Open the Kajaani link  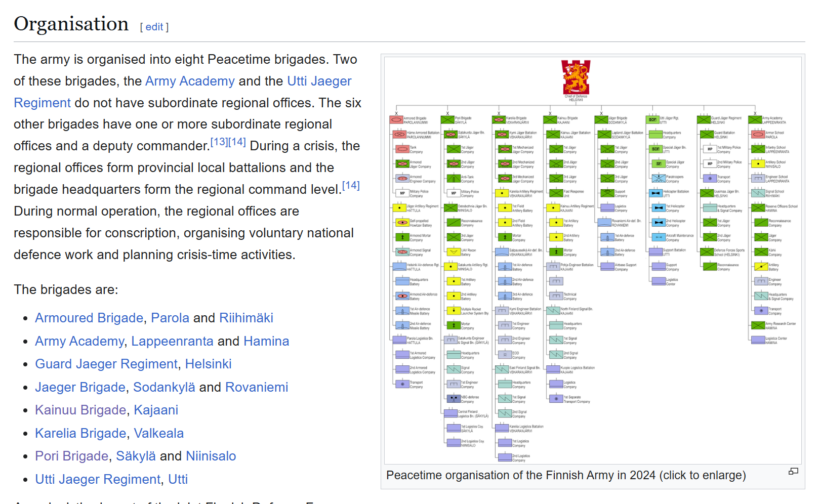(x=156, y=410)
